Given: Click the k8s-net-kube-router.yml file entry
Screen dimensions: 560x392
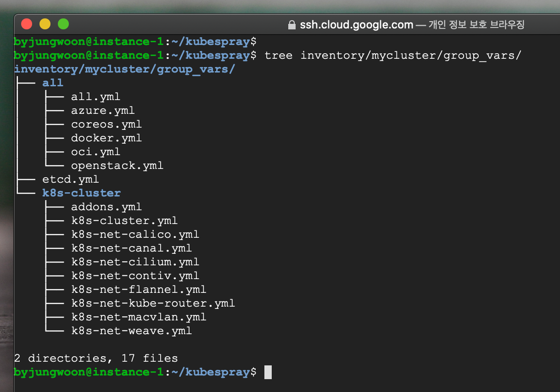Looking at the screenshot, I should coord(153,303).
